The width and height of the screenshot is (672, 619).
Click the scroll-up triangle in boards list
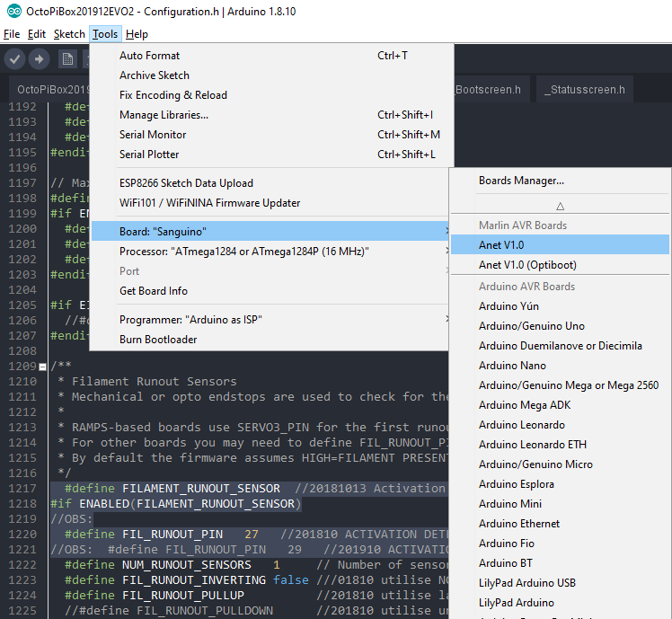(560, 207)
